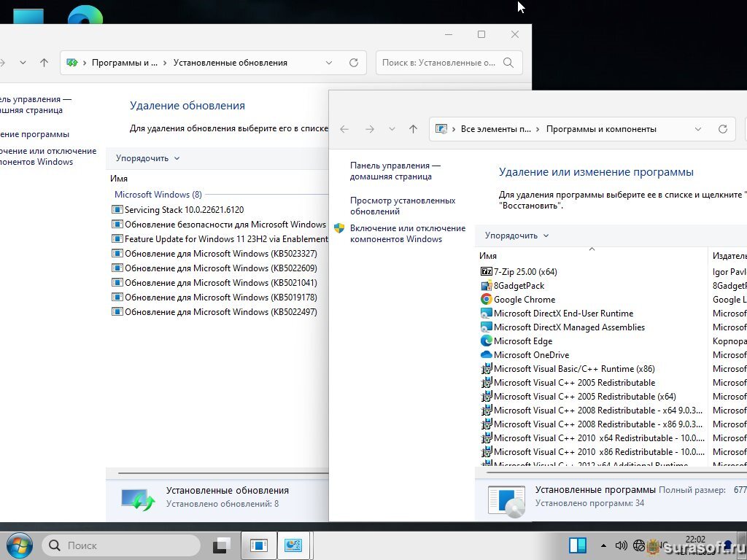
Task: Click the Microsoft OneDrive cloud icon
Action: 487,355
